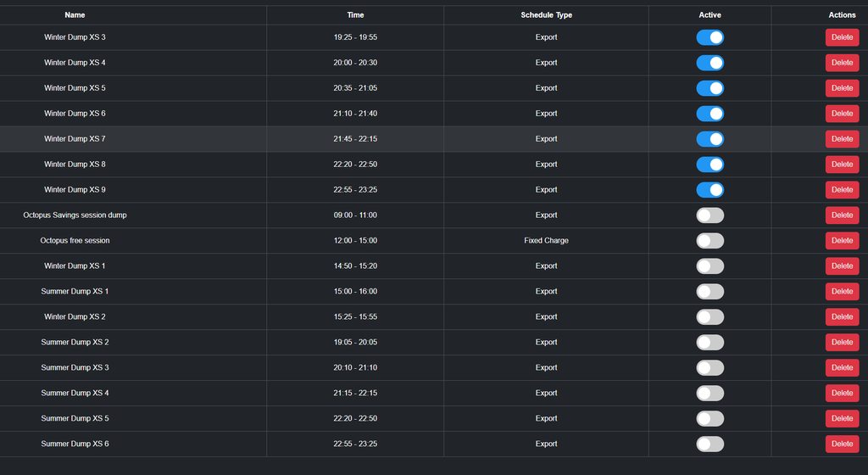Click the Name column header
The width and height of the screenshot is (868, 475).
(75, 15)
